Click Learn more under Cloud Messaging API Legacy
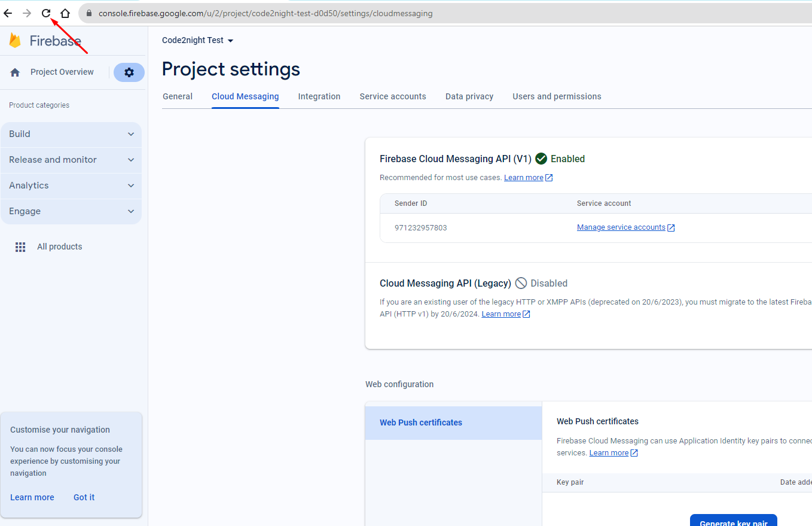The image size is (812, 526). pyautogui.click(x=501, y=314)
